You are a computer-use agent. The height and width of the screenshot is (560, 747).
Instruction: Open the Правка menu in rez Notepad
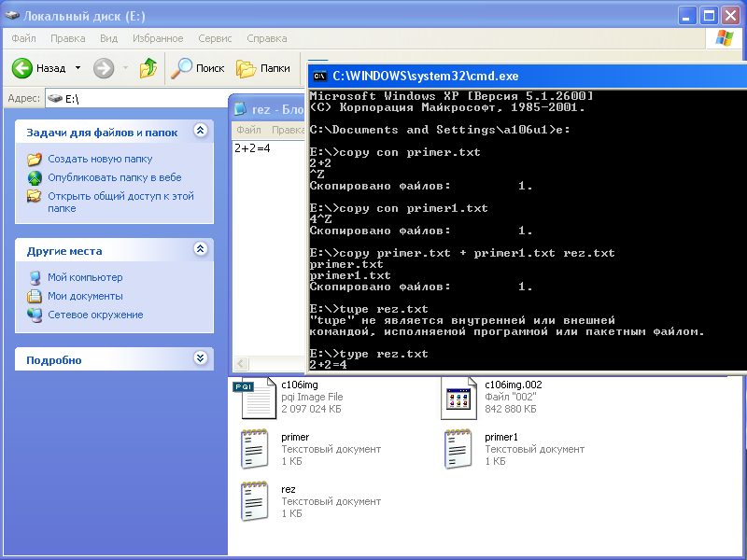click(288, 130)
